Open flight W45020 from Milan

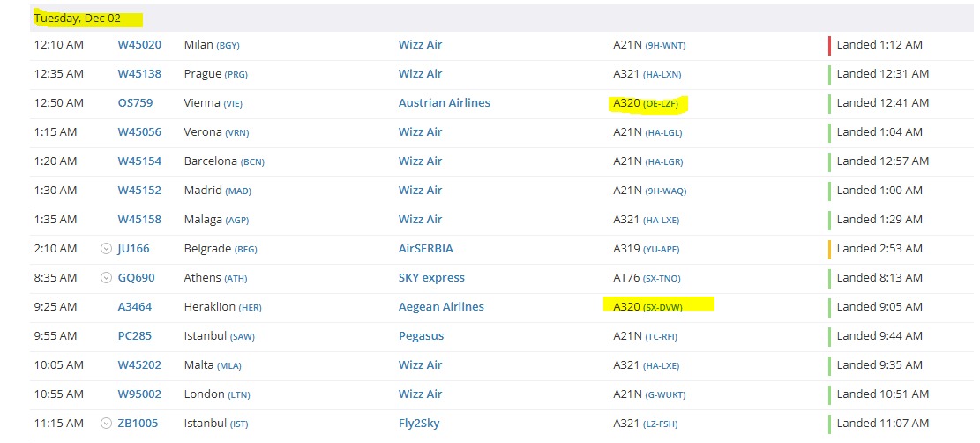139,45
